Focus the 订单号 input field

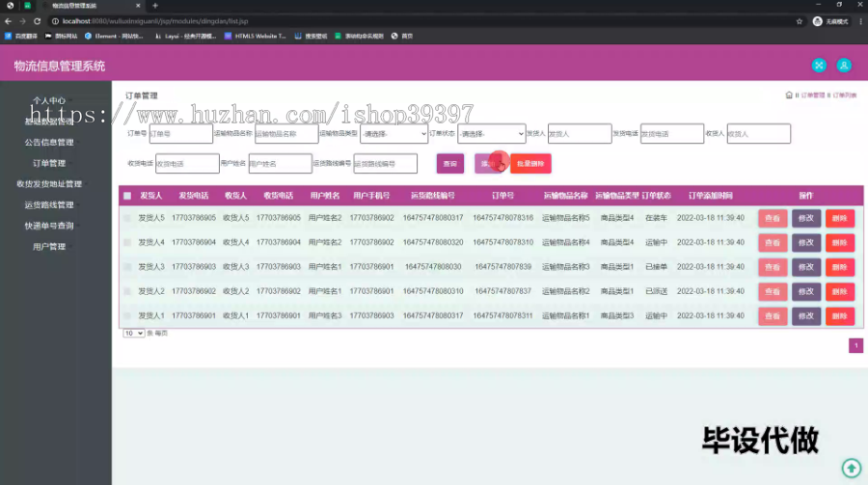tap(181, 133)
